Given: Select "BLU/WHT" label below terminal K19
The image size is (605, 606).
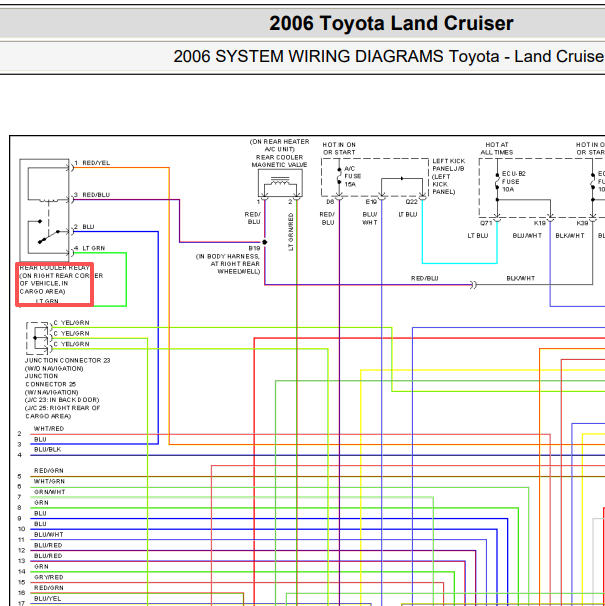Looking at the screenshot, I should [x=527, y=236].
